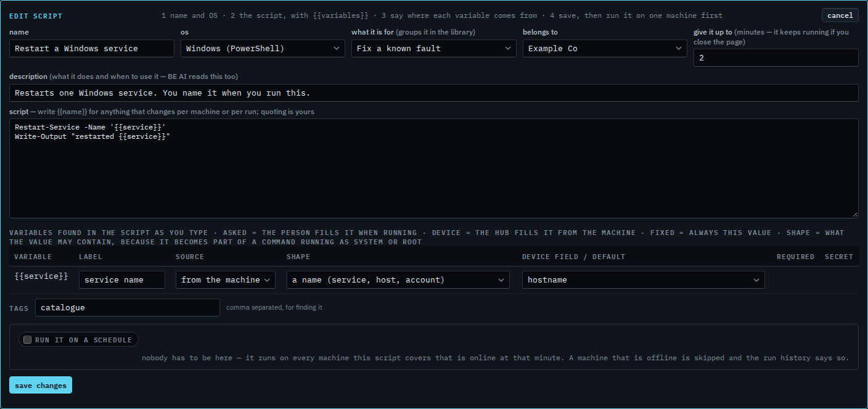Open the shape dropdown for service variable
Screen dimensions: 868x409
[x=398, y=279]
